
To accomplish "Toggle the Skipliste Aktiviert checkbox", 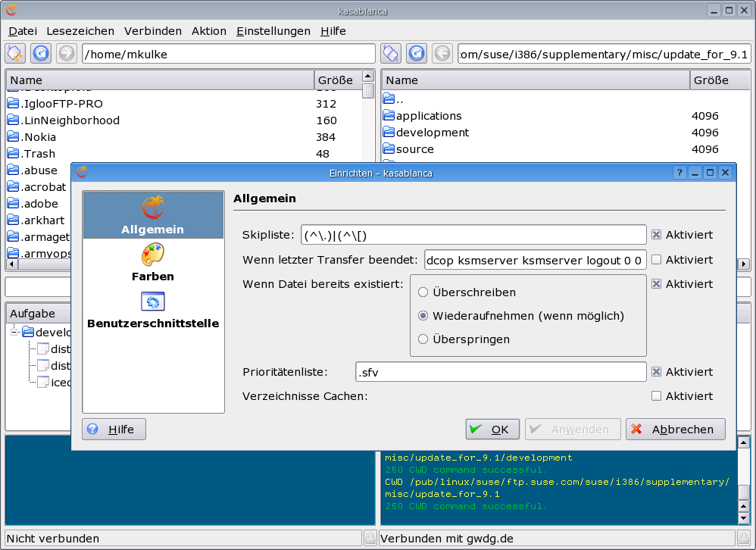I will coord(656,235).
